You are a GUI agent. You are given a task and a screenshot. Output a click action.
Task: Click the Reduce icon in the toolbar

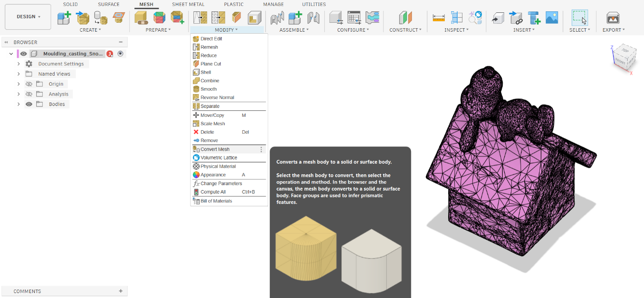pyautogui.click(x=218, y=18)
